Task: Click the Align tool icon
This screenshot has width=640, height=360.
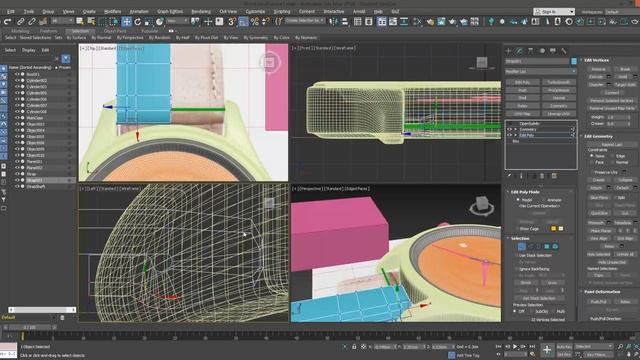Action: (344, 21)
